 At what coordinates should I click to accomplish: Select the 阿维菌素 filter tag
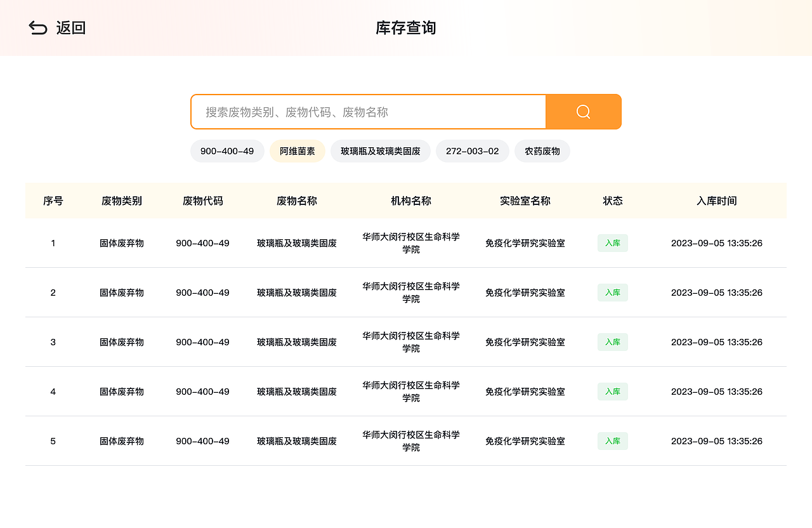(297, 151)
